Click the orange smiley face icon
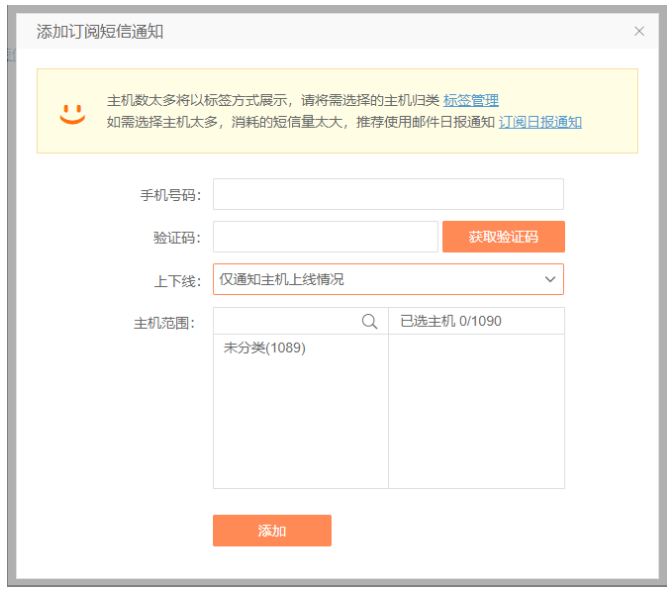The image size is (669, 592). [x=72, y=114]
